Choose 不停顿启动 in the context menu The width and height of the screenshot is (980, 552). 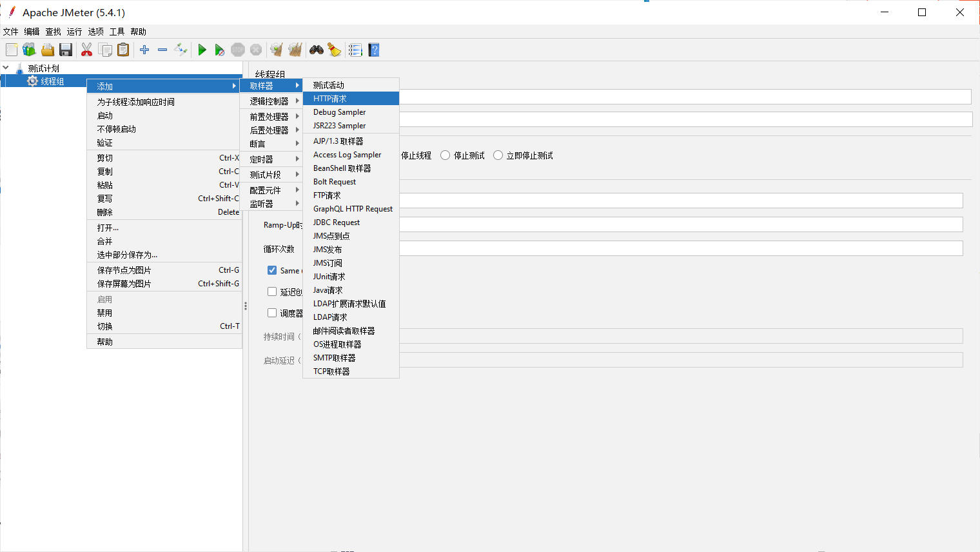(164, 129)
